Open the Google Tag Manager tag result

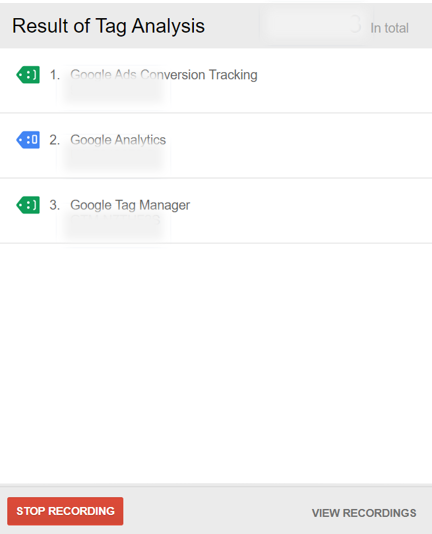point(130,205)
